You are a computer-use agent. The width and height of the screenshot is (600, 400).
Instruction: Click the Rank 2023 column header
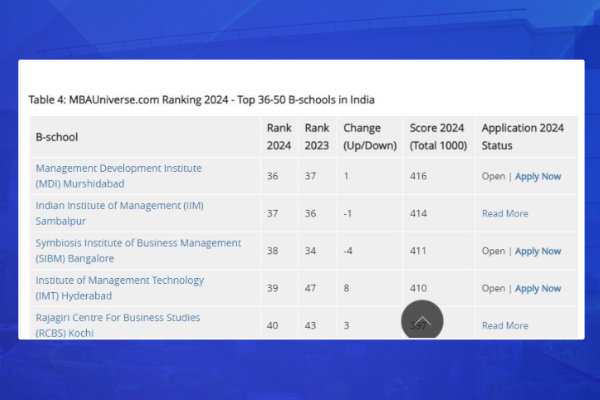(x=316, y=137)
